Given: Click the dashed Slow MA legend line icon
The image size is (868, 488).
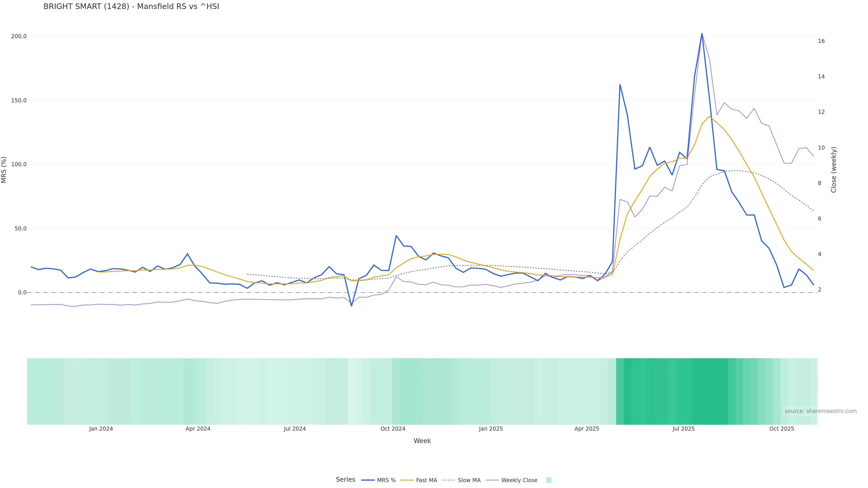Looking at the screenshot, I should 448,480.
